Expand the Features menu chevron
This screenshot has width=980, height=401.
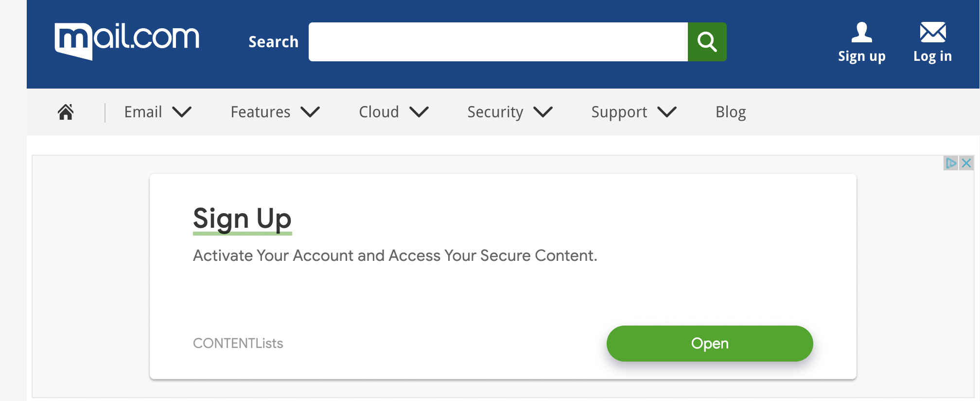(310, 112)
